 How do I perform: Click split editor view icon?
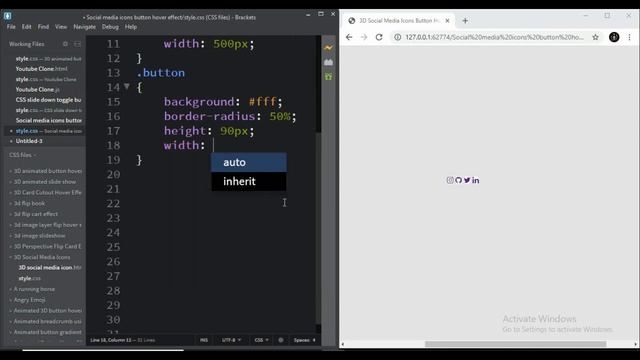(x=77, y=44)
